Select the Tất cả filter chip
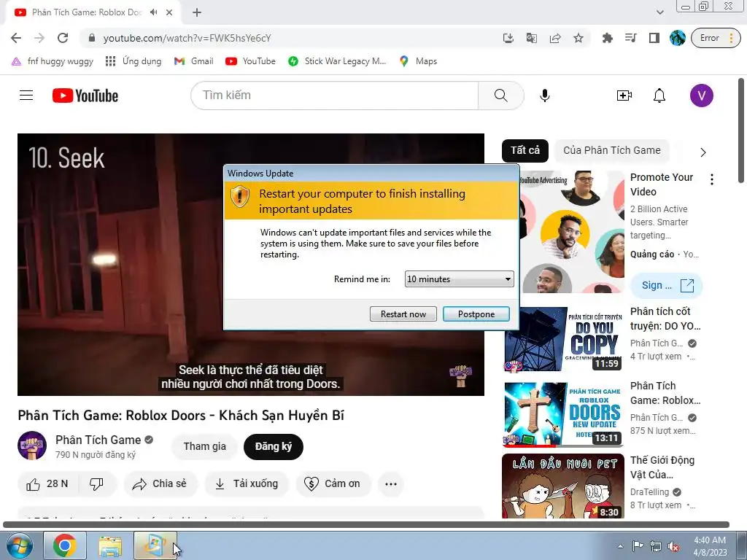 (x=525, y=150)
